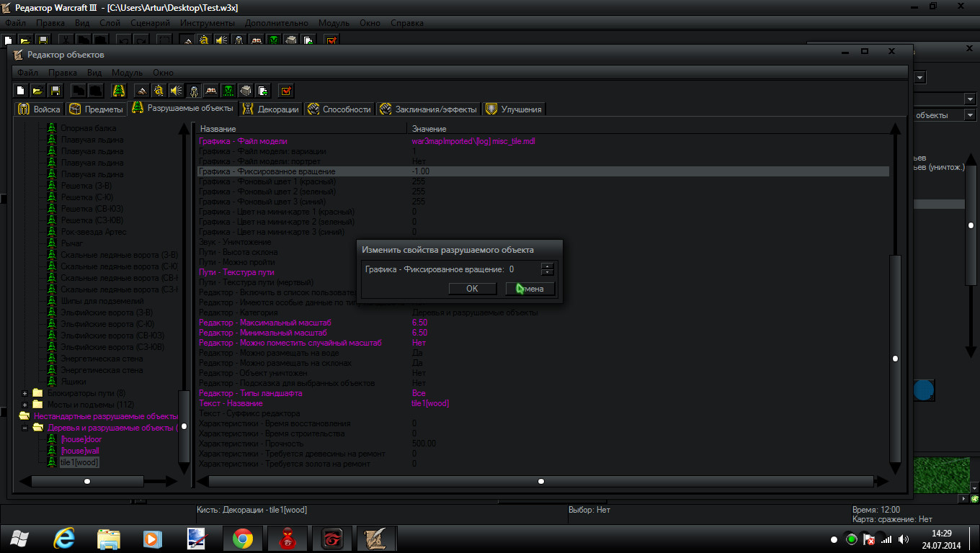Open Import Manager icon in Object Editor toolbar
This screenshot has height=553, width=980.
(x=262, y=91)
